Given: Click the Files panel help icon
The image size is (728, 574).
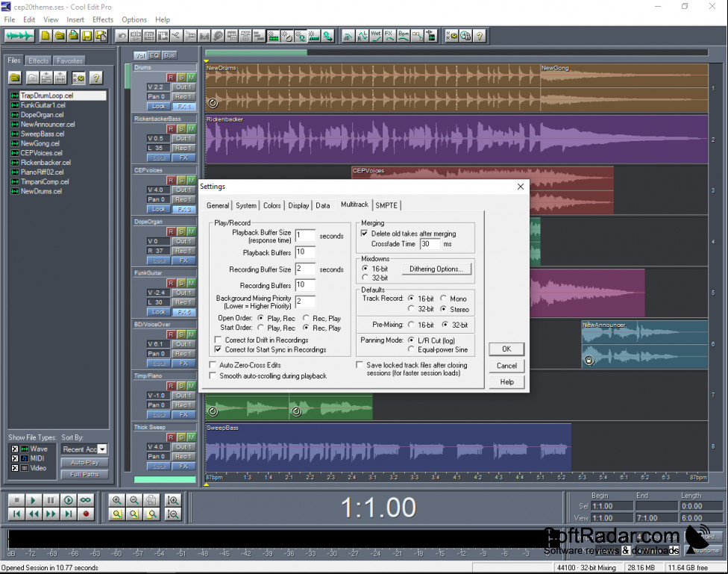Looking at the screenshot, I should click(96, 78).
